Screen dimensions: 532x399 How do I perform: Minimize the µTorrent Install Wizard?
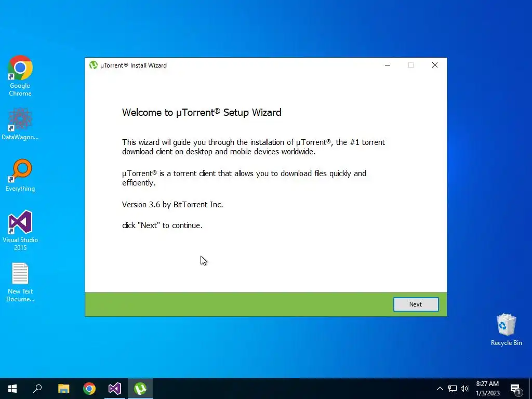pyautogui.click(x=388, y=65)
